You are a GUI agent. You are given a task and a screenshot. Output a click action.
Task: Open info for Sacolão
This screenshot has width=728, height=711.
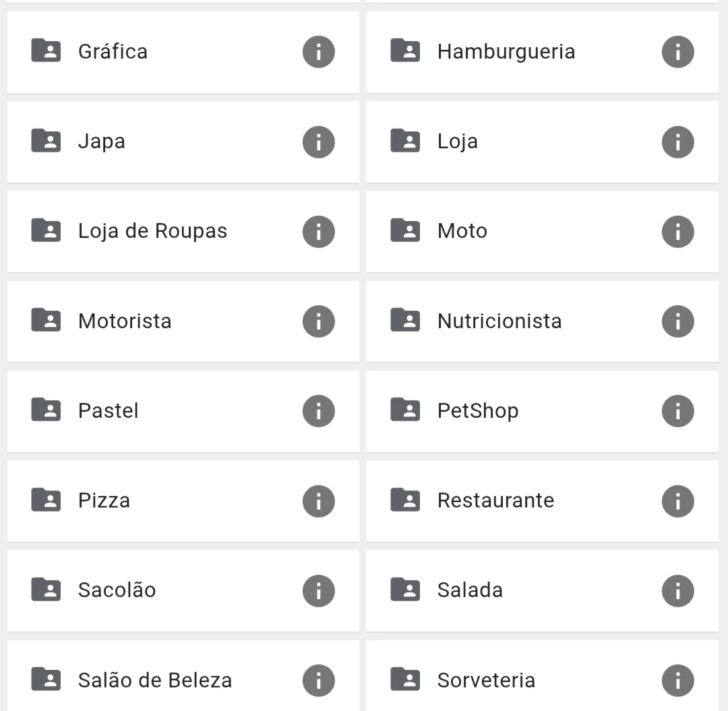[318, 591]
